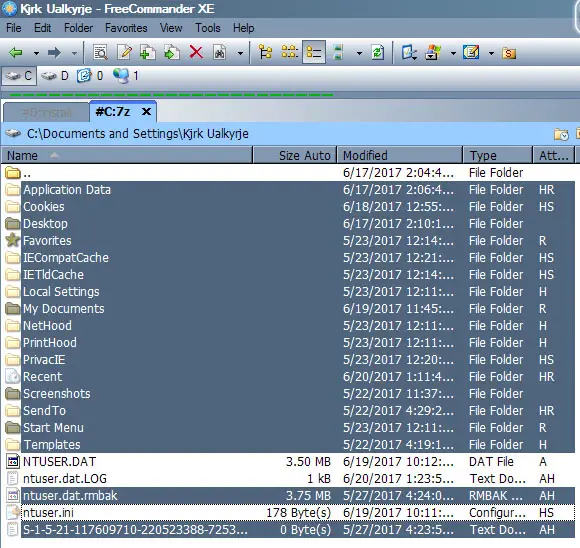Image resolution: width=580 pixels, height=548 pixels.
Task: Open the Edit menu
Action: (43, 28)
